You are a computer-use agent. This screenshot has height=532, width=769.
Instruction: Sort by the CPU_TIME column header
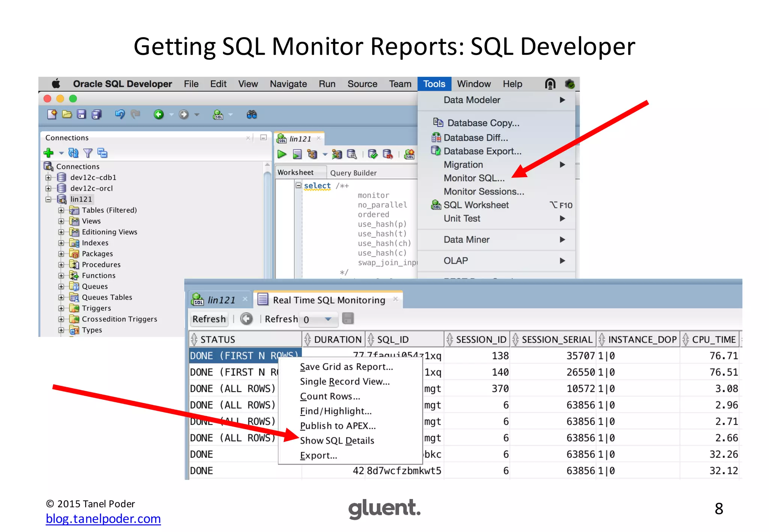pyautogui.click(x=710, y=340)
